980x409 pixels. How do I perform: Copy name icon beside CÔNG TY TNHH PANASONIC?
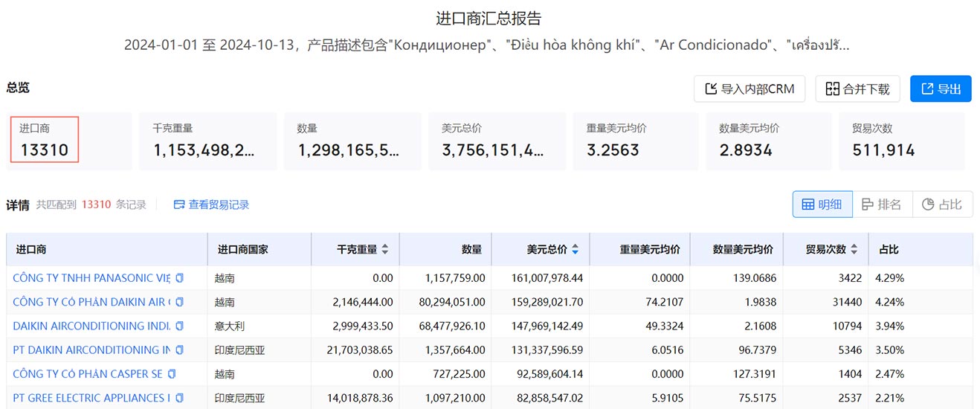coord(179,278)
